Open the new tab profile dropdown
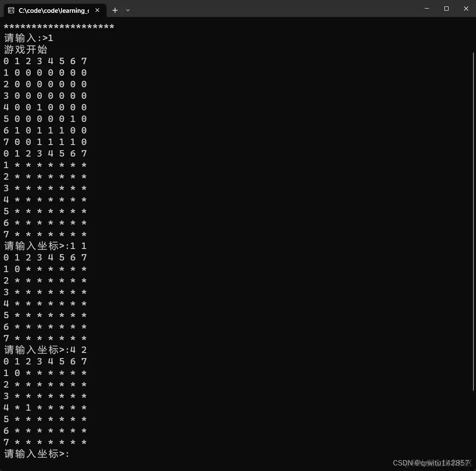This screenshot has height=471, width=476. pos(128,10)
